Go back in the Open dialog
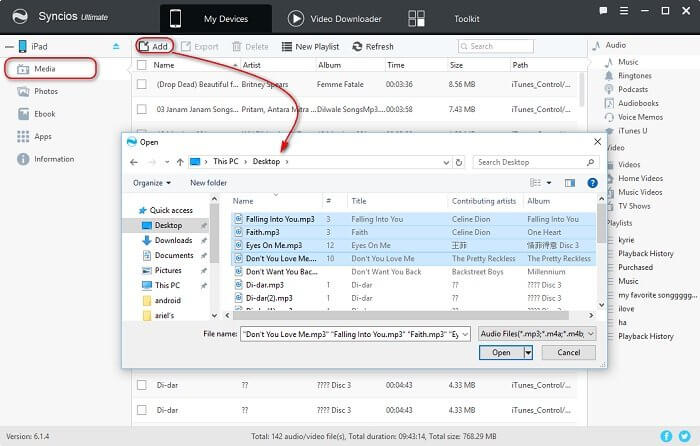Viewport: 700px width, 446px height. (133, 162)
